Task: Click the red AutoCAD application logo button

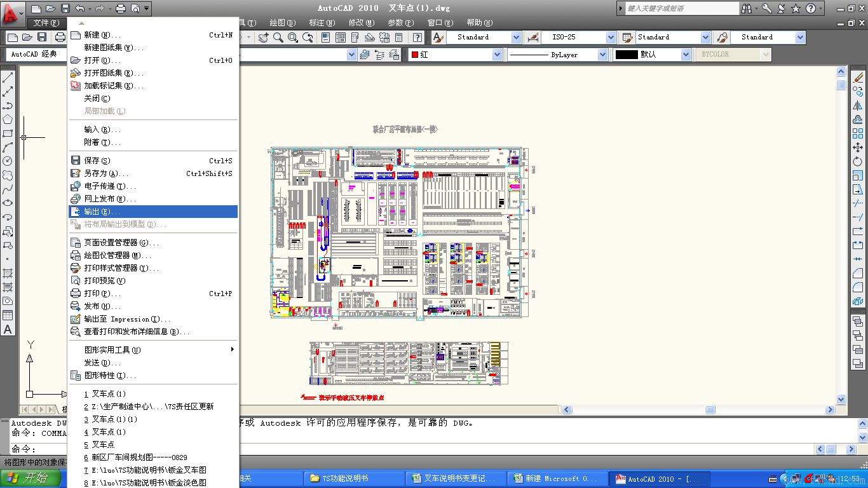Action: (12, 13)
